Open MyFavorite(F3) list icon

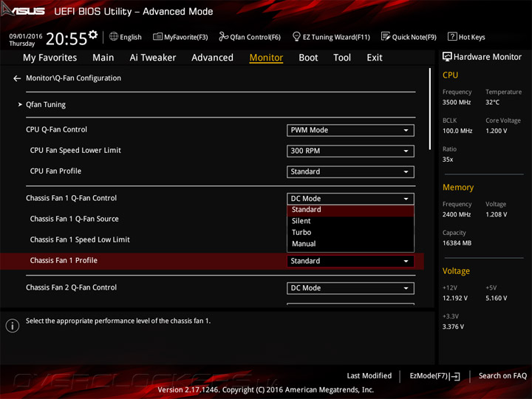tap(157, 36)
